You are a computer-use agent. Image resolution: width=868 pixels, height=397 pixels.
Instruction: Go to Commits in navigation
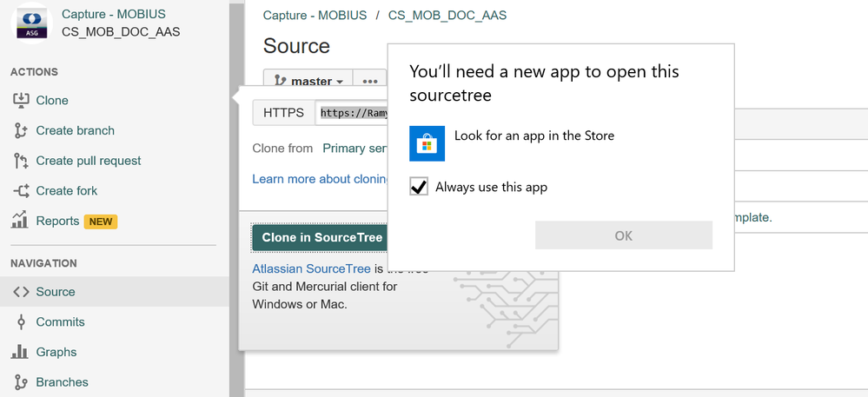click(x=60, y=321)
